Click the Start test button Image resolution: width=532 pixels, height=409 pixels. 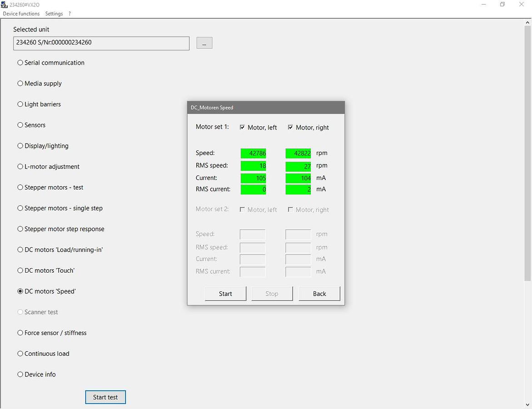pyautogui.click(x=105, y=397)
